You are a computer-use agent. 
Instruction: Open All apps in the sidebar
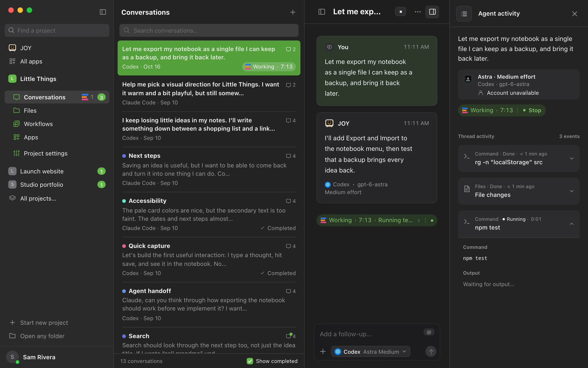(57, 61)
